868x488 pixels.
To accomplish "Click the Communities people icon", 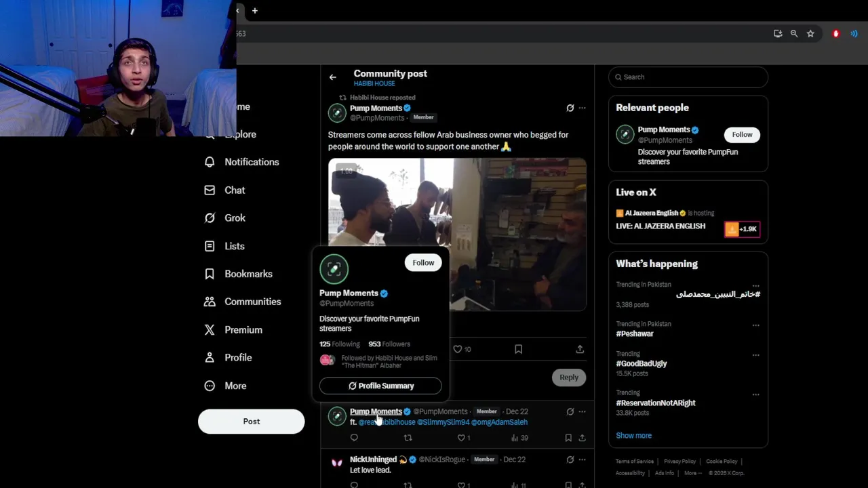I will pos(210,302).
